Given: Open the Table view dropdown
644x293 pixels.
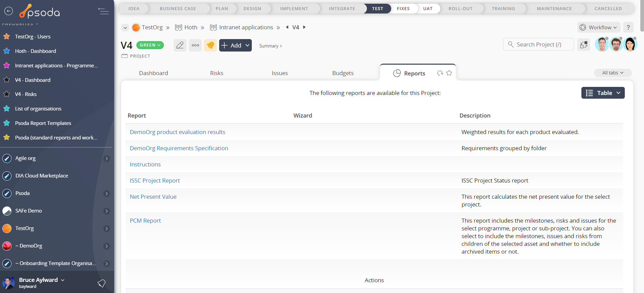Looking at the screenshot, I should coord(603,93).
